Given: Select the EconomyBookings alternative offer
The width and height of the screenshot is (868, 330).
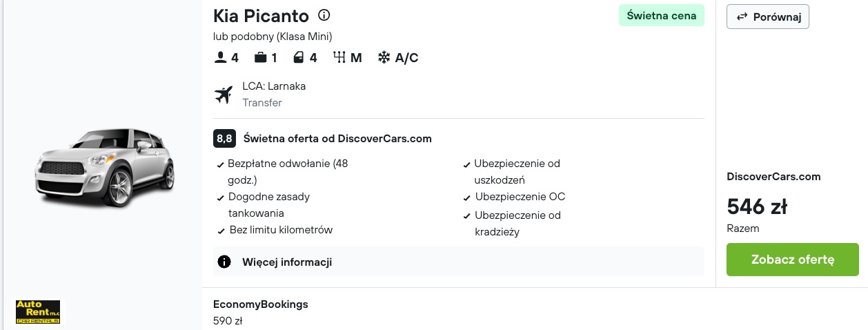Looking at the screenshot, I should [261, 304].
